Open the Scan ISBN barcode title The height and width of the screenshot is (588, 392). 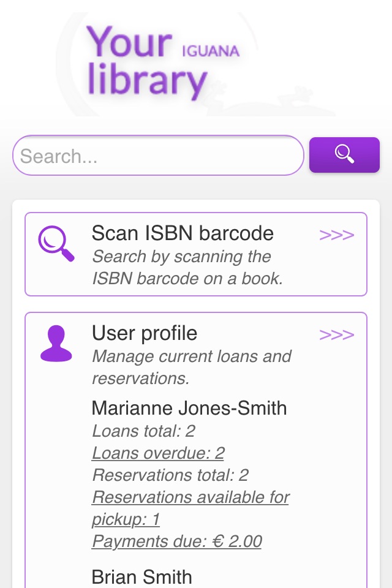(183, 233)
